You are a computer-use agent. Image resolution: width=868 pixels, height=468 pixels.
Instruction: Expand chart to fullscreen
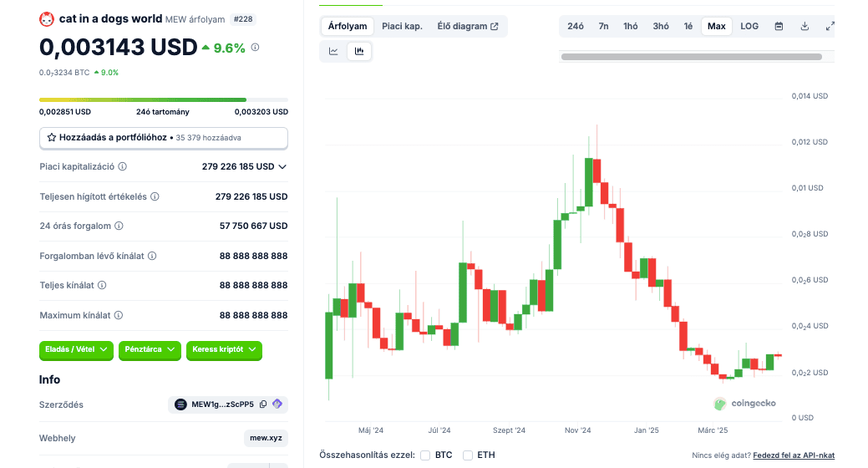pyautogui.click(x=830, y=26)
